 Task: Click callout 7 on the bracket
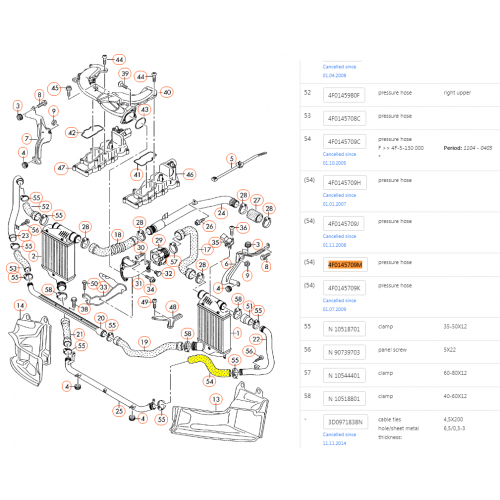27,138
